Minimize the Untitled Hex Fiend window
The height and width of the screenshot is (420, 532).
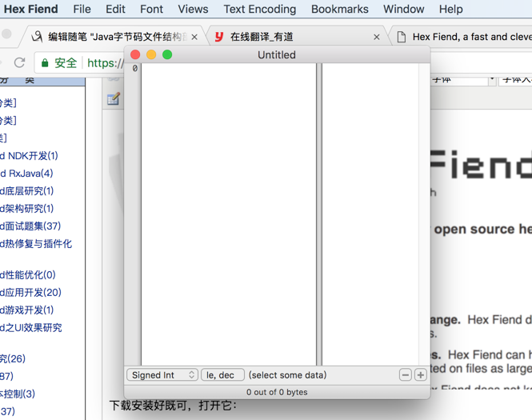(151, 54)
